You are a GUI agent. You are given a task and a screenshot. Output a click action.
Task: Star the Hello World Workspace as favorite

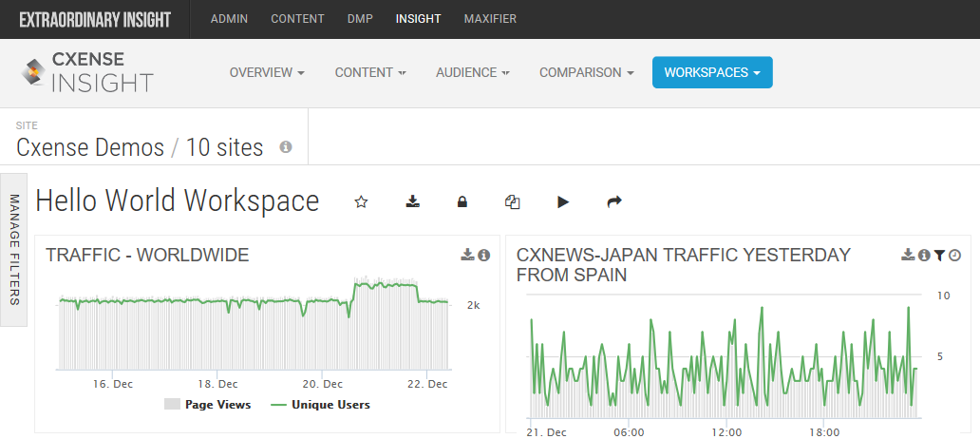[x=361, y=202]
